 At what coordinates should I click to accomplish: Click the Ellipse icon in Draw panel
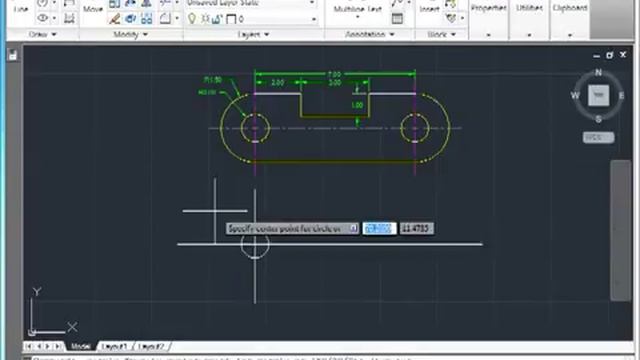[x=42, y=18]
